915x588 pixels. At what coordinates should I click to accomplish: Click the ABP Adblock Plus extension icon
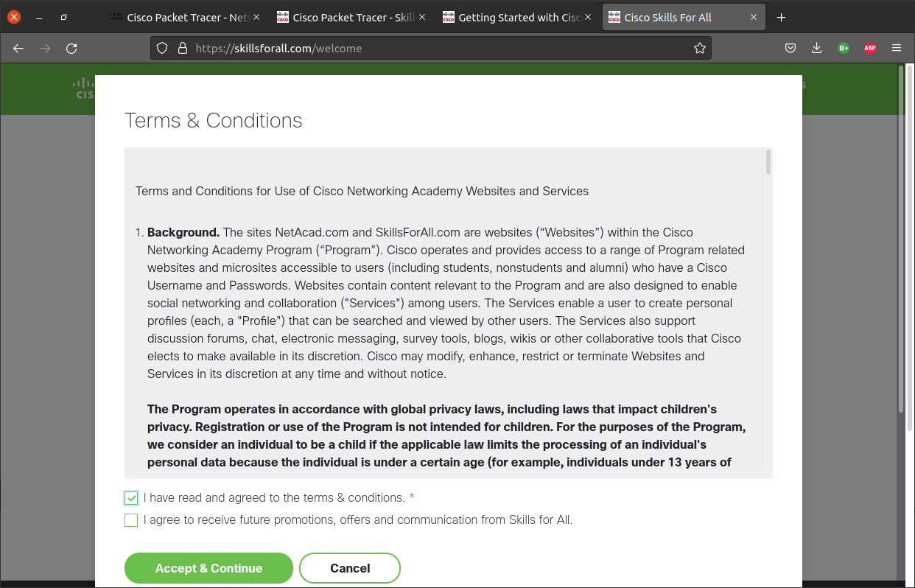869,48
